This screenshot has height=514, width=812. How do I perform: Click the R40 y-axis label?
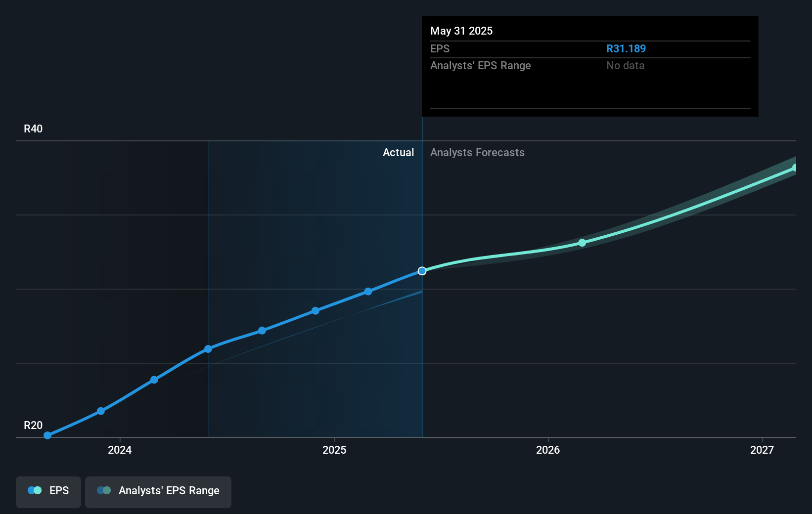pyautogui.click(x=33, y=129)
